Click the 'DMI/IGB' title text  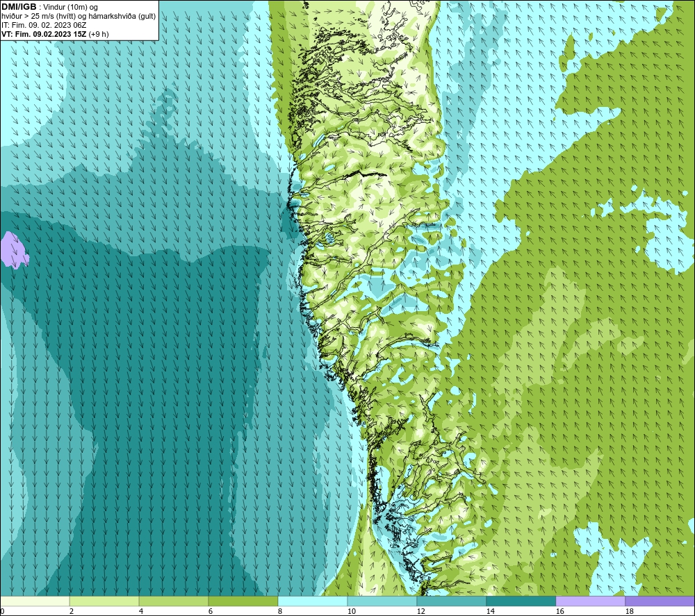19,7
